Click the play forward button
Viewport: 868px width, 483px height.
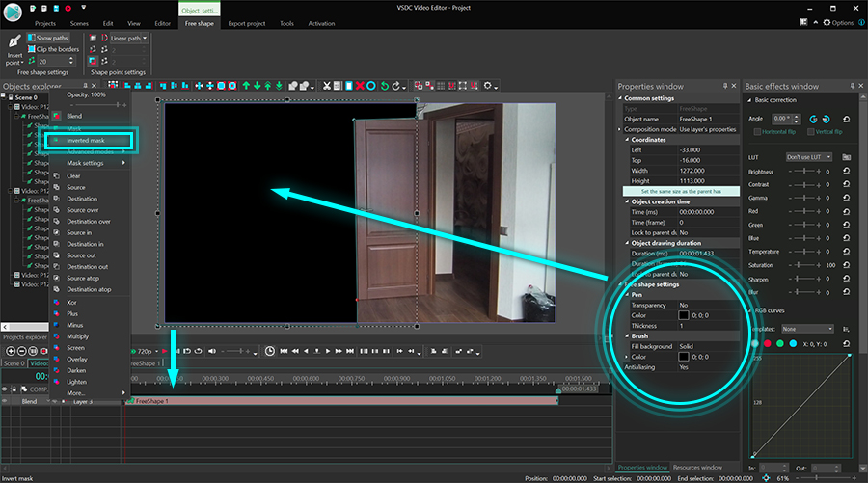(x=328, y=351)
